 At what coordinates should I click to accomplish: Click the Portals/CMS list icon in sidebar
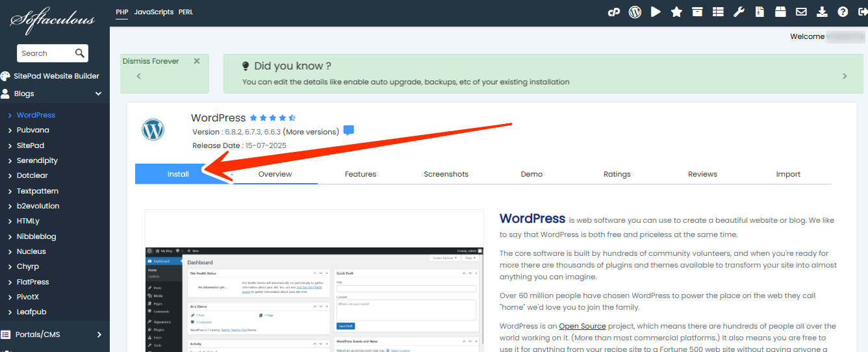tap(6, 334)
